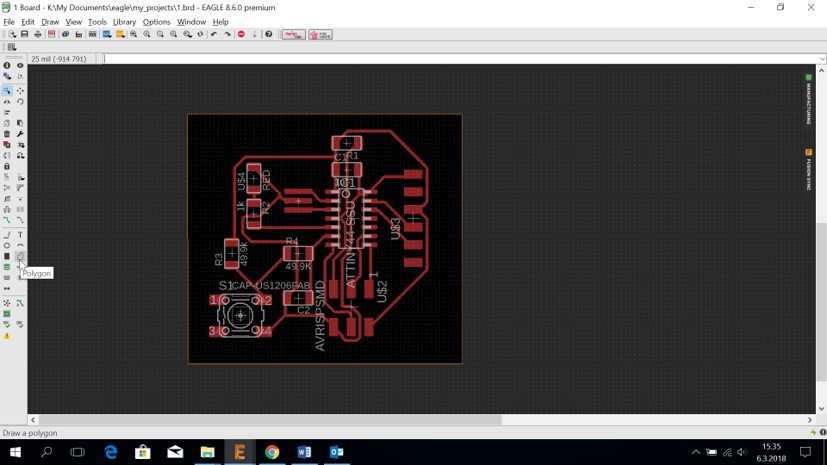Viewport: 827px width, 465px height.
Task: Click the Print icon in toolbar
Action: pyautogui.click(x=37, y=34)
